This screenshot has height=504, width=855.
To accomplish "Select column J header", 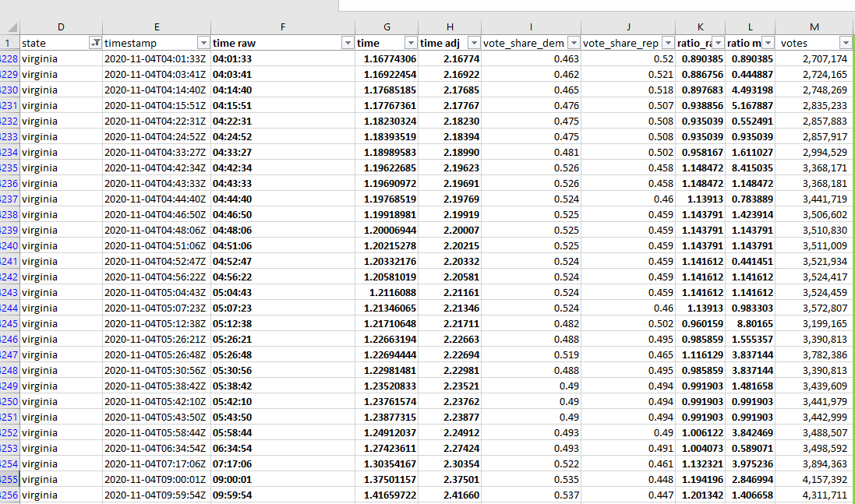I will pyautogui.click(x=628, y=27).
